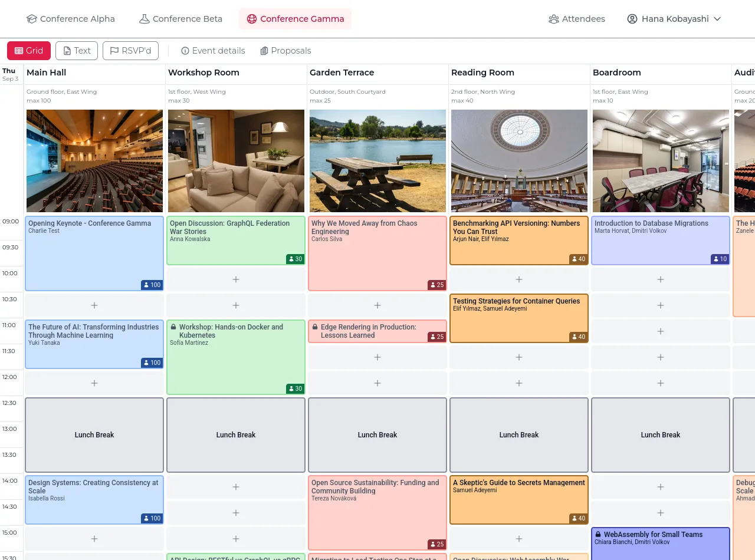Add a session in Boardroom at 10:30
Image resolution: width=755 pixels, height=560 pixels.
coord(661,305)
